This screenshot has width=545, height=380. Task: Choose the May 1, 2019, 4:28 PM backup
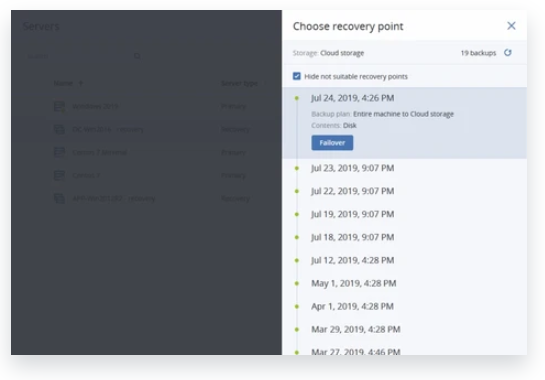tap(353, 283)
